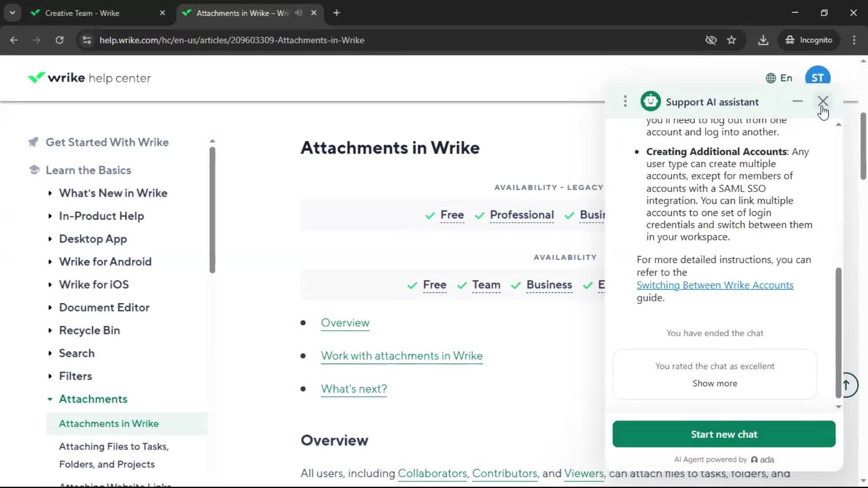
Task: Expand What's New in Wrike
Action: point(113,193)
